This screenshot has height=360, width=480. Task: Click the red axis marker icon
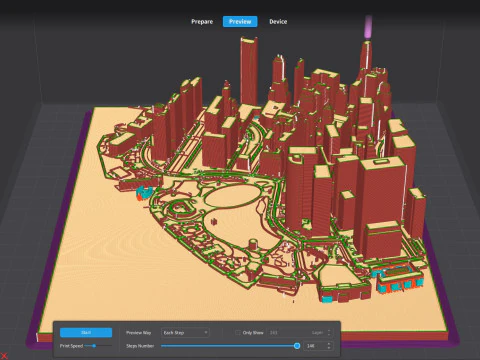[4, 356]
